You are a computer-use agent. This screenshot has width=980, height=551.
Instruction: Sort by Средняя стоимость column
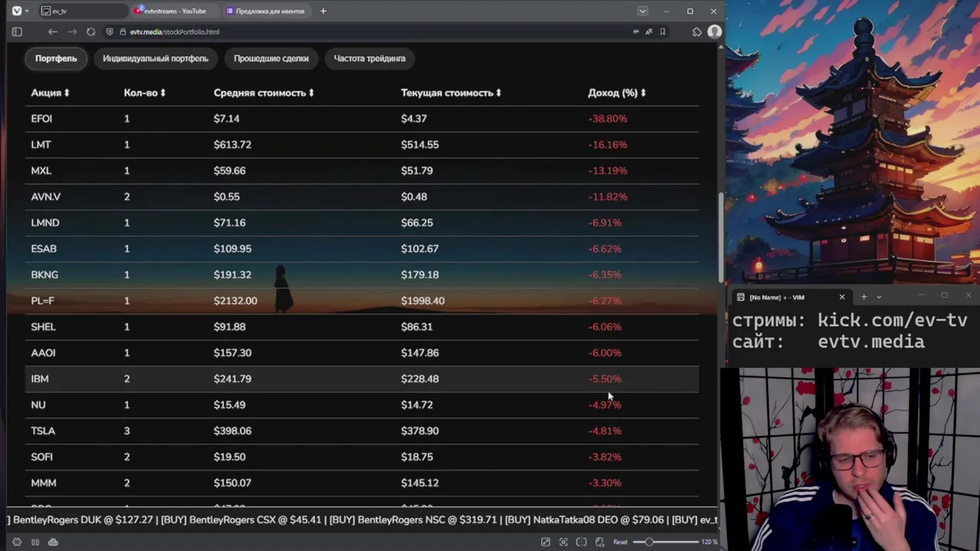point(263,93)
